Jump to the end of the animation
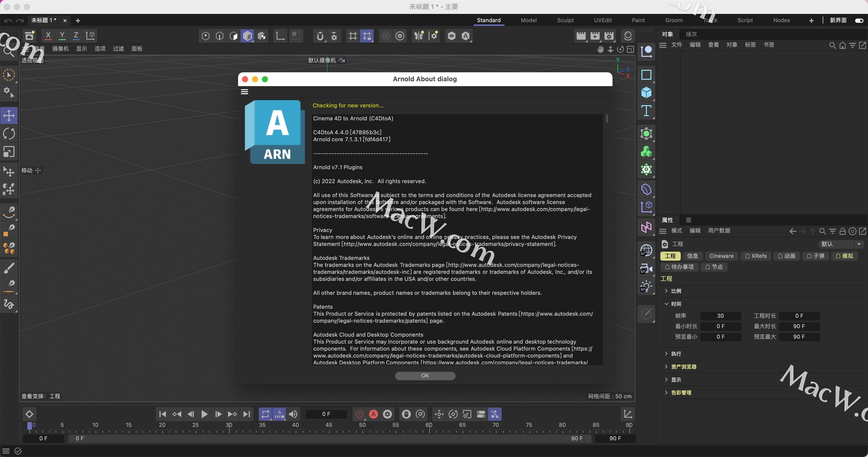The height and width of the screenshot is (457, 868). (246, 414)
